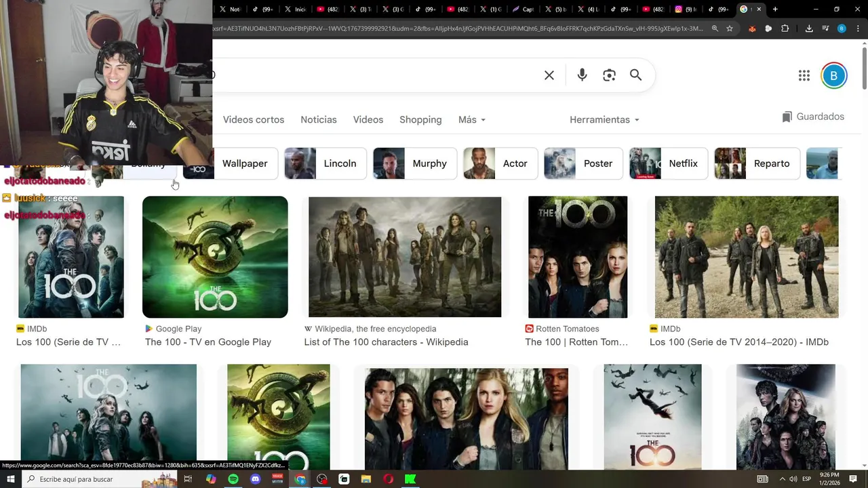This screenshot has height=488, width=868.
Task: Open Chrome from the taskbar
Action: (x=300, y=479)
